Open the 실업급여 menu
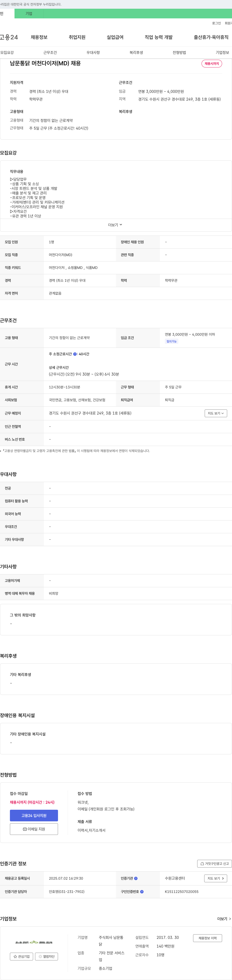232x980 pixels. (115, 37)
